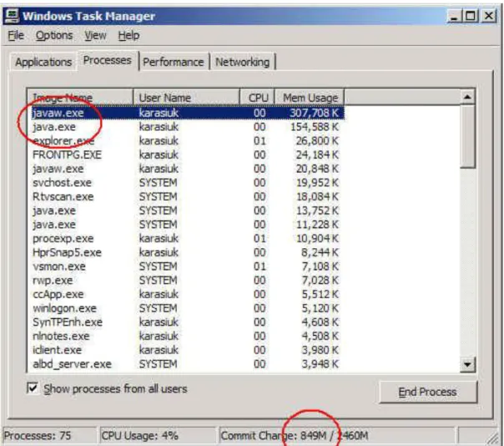Select the FRONTPG.EXE process
This screenshot has height=446, width=504.
click(186, 155)
